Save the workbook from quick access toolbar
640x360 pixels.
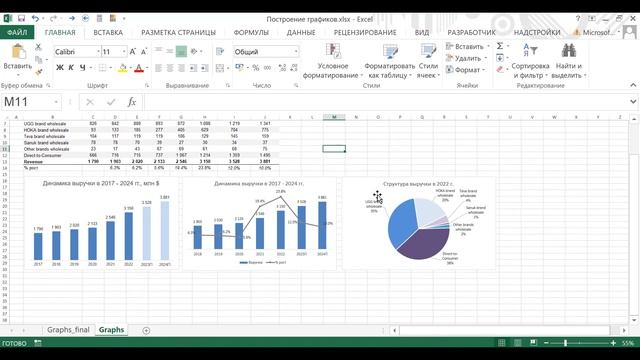pos(21,19)
